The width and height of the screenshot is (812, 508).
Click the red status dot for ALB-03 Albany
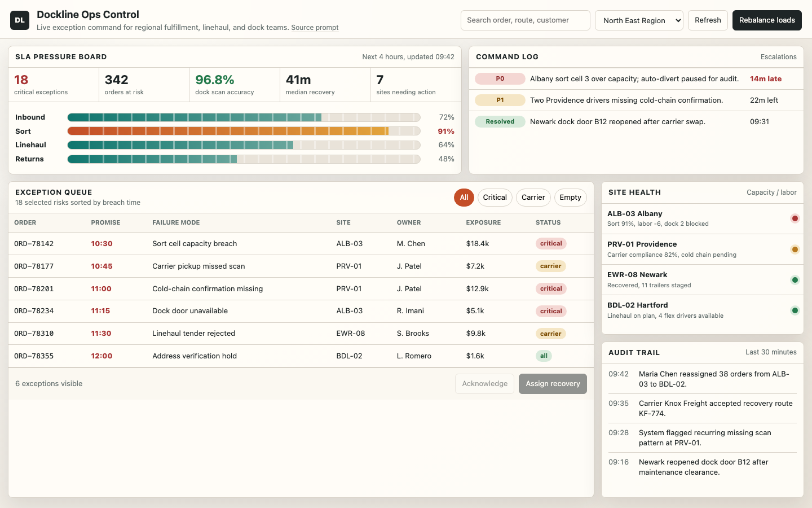[795, 218]
